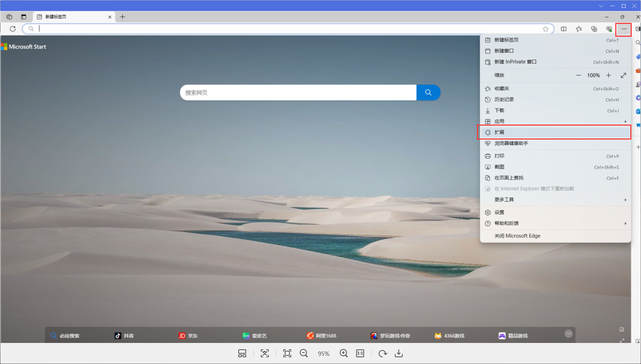The height and width of the screenshot is (364, 641).
Task: Click the text recognition icon in viewer toolbar
Action: [x=265, y=353]
